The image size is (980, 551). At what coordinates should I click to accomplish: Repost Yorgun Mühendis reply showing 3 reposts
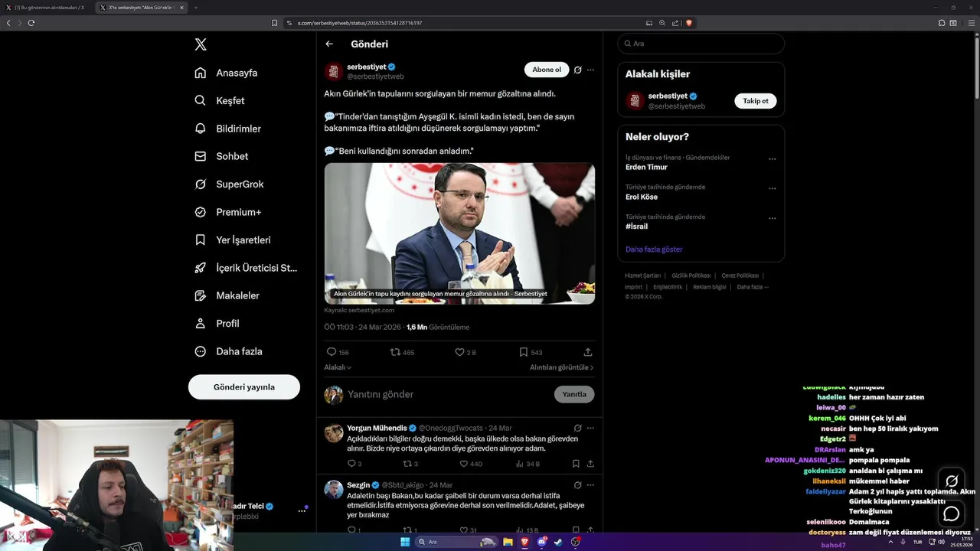pyautogui.click(x=410, y=464)
